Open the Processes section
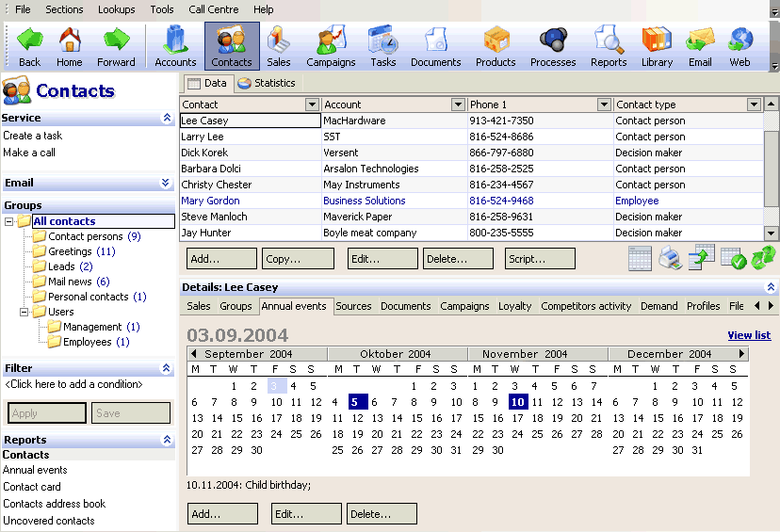Screen dimensions: 780x532 tap(553, 47)
